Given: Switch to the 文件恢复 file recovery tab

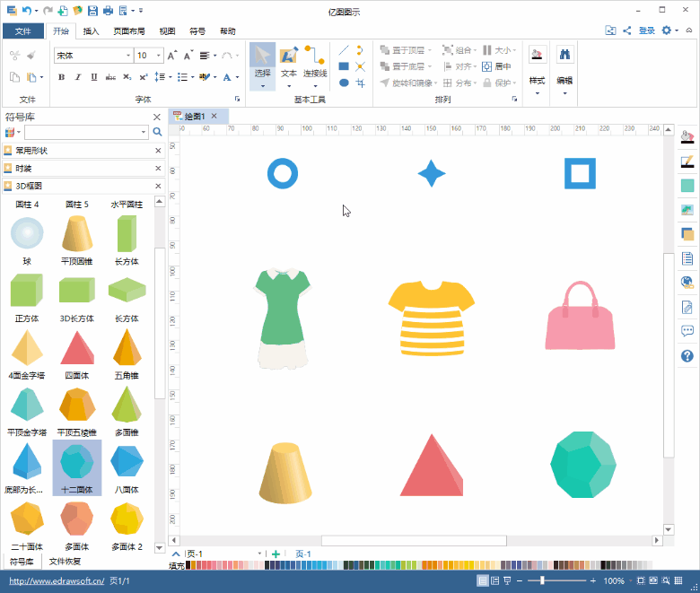Looking at the screenshot, I should point(66,562).
